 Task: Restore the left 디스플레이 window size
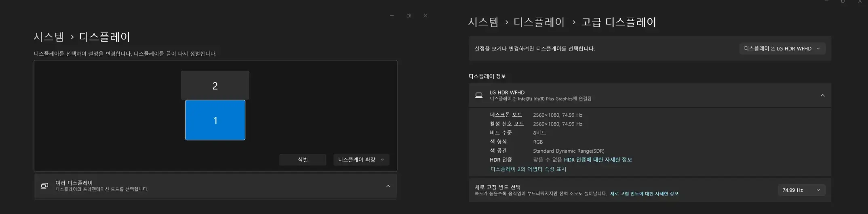click(x=409, y=16)
